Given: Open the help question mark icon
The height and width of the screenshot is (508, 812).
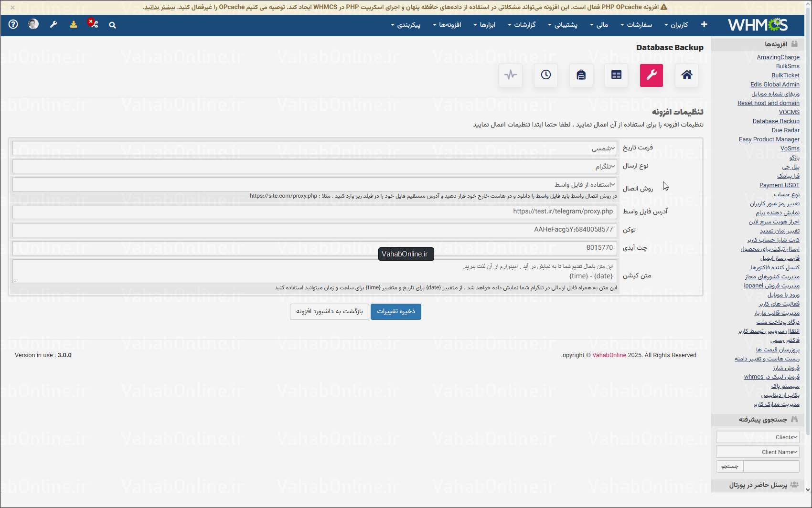Looking at the screenshot, I should pos(13,24).
